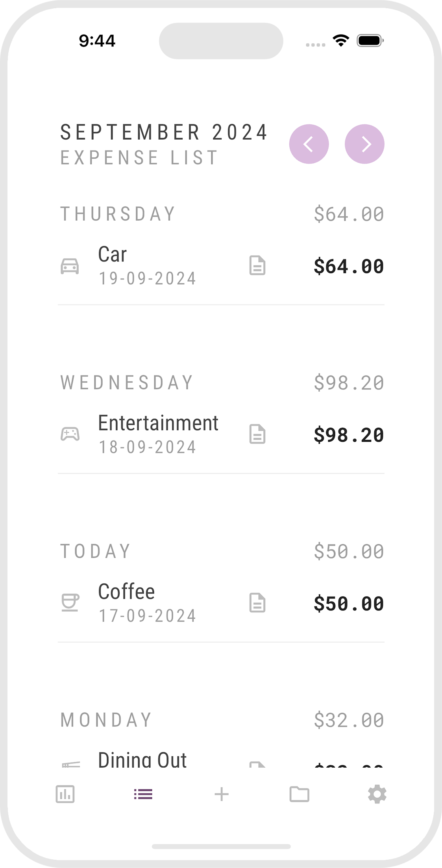This screenshot has height=868, width=442.
Task: Tap the September 2024 header title
Action: pyautogui.click(x=164, y=133)
